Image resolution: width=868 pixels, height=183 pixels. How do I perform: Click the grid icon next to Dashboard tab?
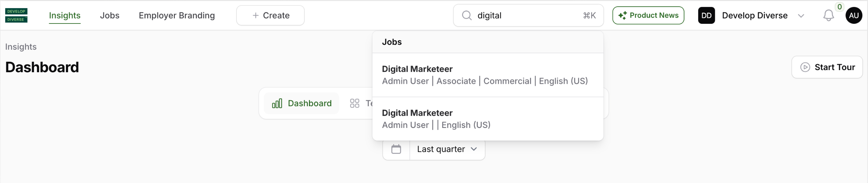(x=354, y=103)
